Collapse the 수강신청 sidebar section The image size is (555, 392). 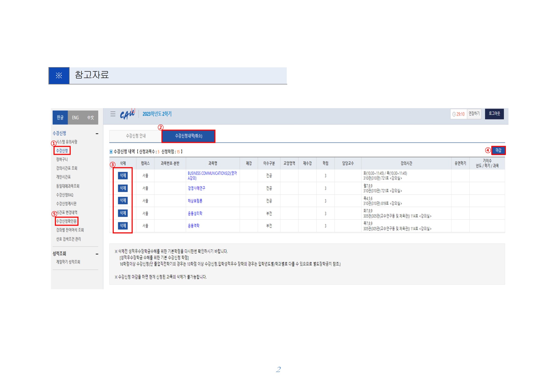[97, 134]
